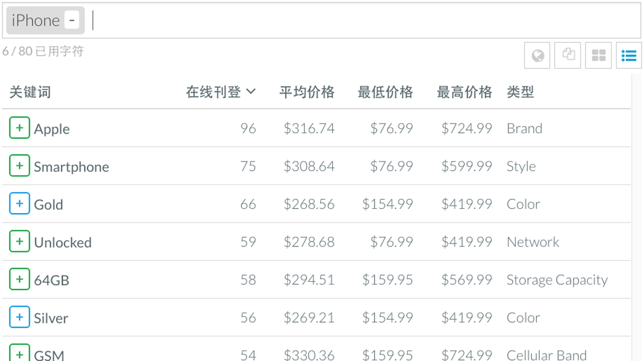
Task: Click the Apple keyword text
Action: pos(52,129)
